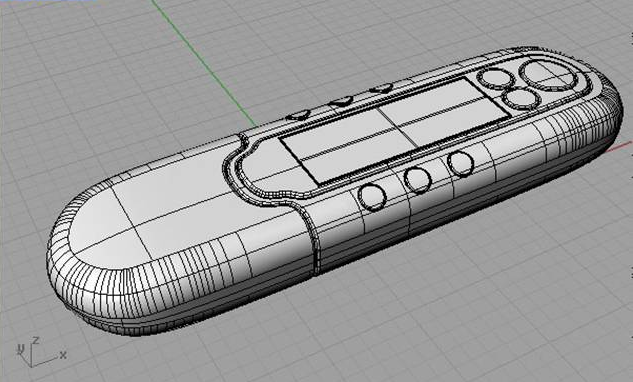Click the 'x' axis label
The image size is (633, 382).
coord(63,355)
